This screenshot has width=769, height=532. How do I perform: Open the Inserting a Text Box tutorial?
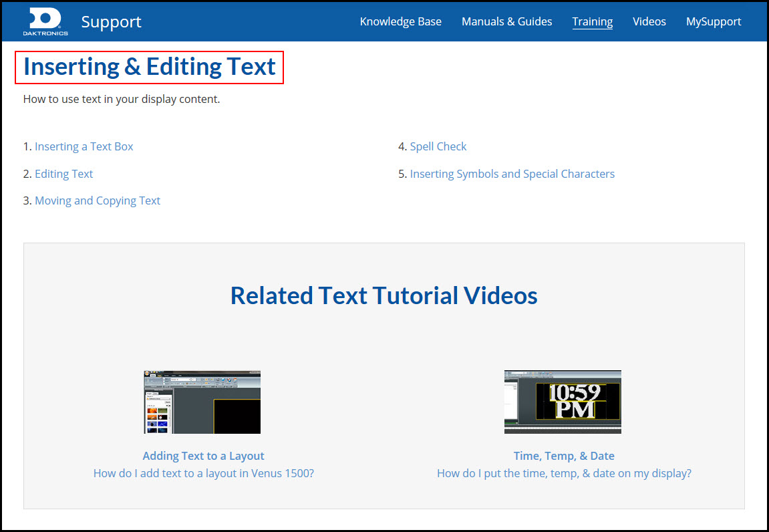coord(84,146)
